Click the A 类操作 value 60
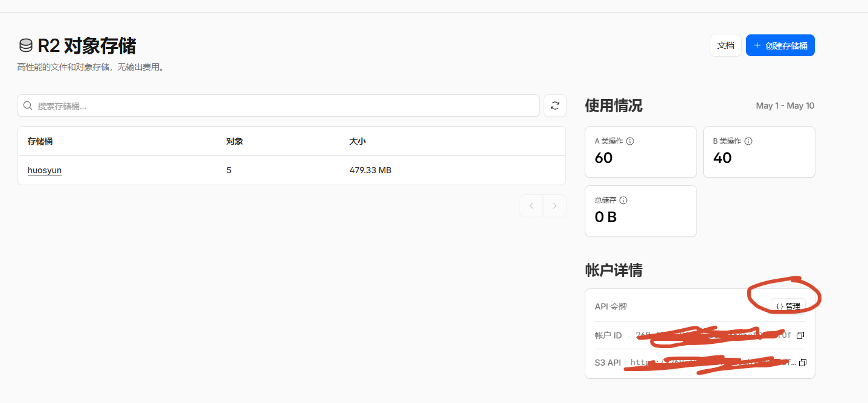The width and height of the screenshot is (868, 403). coord(603,158)
